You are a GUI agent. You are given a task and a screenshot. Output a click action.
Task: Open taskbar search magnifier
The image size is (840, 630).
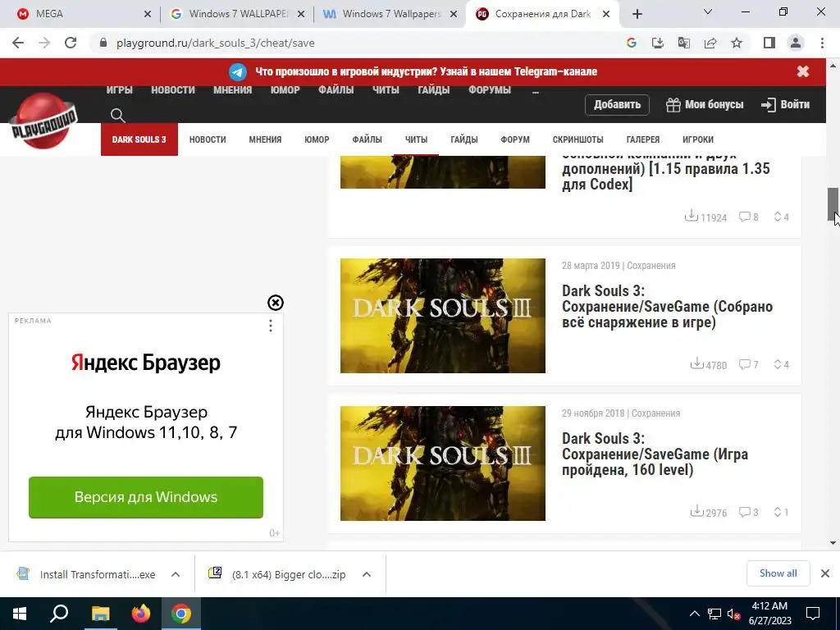click(59, 614)
